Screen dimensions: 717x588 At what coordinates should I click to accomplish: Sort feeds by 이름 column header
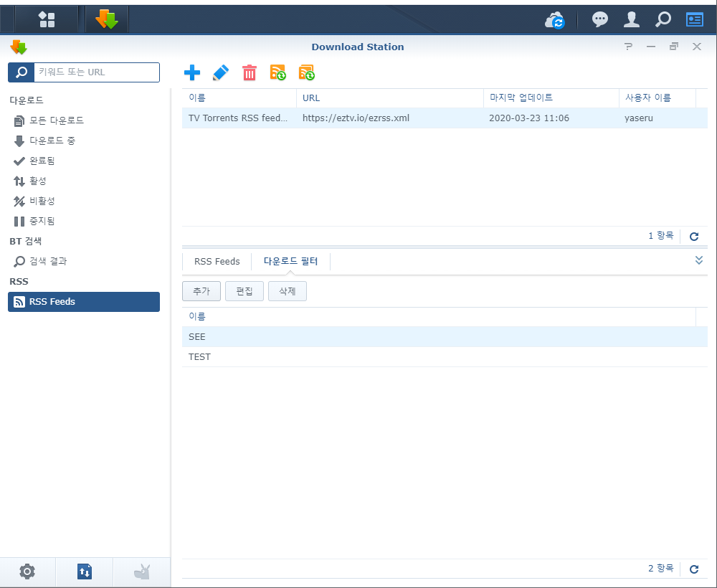pyautogui.click(x=239, y=98)
